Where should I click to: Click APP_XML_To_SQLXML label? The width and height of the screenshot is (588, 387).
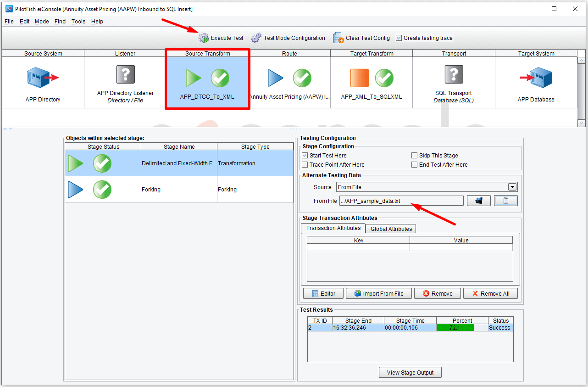[372, 97]
